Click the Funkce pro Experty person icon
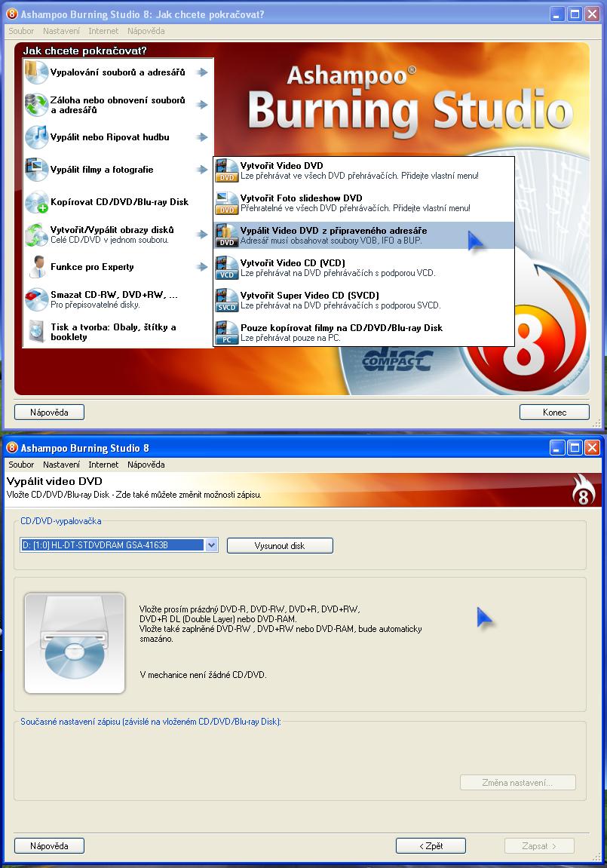The width and height of the screenshot is (607, 868). click(x=36, y=267)
